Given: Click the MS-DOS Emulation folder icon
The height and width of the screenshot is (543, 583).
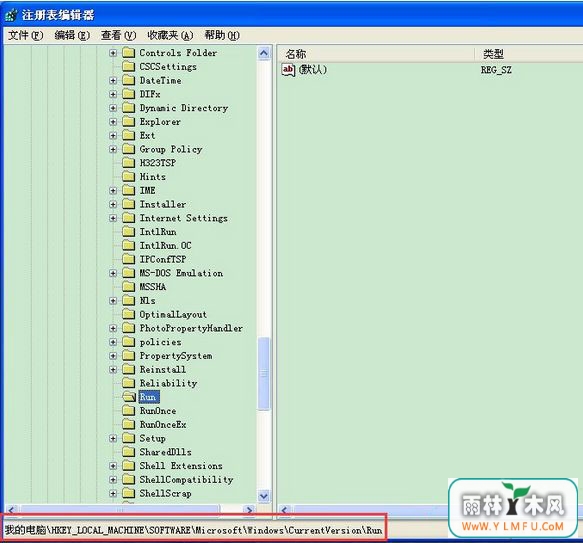Looking at the screenshot, I should point(129,273).
